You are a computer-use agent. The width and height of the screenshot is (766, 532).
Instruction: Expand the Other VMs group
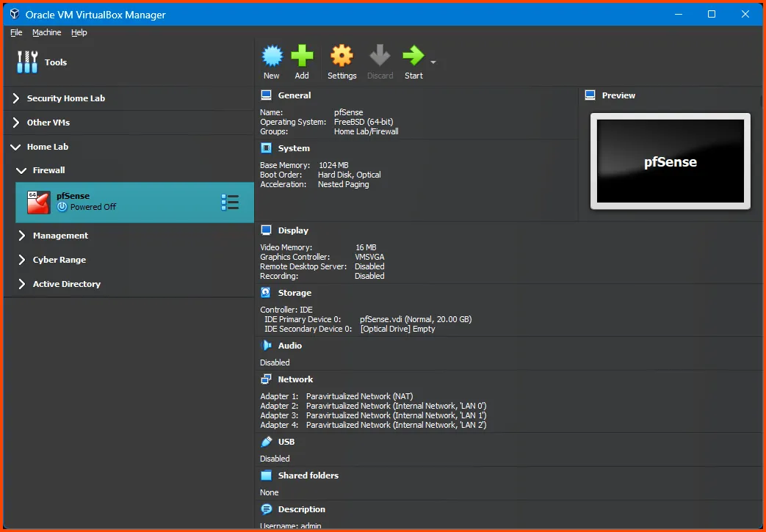point(16,123)
